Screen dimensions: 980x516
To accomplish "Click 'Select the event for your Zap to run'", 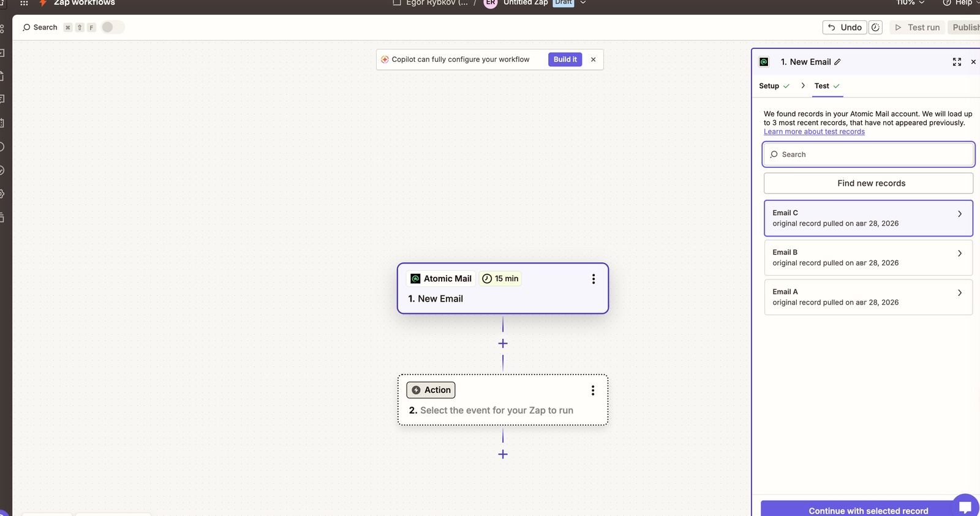I will pyautogui.click(x=497, y=411).
